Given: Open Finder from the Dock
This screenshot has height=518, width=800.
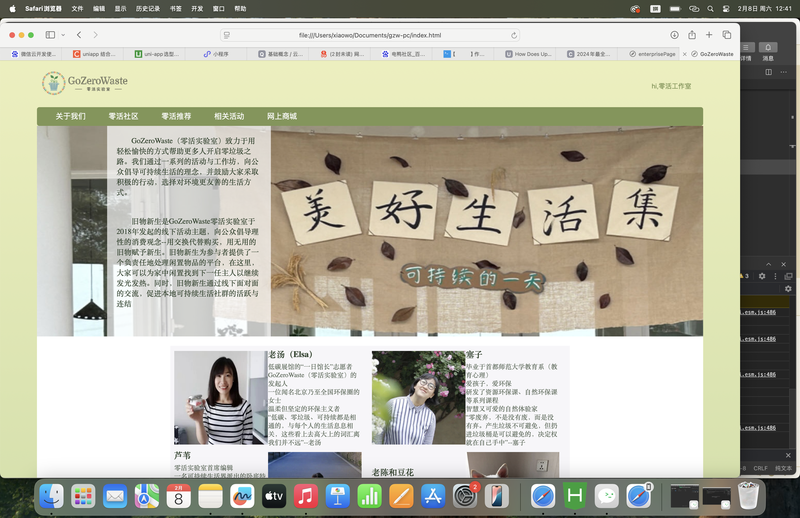Looking at the screenshot, I should 52,496.
